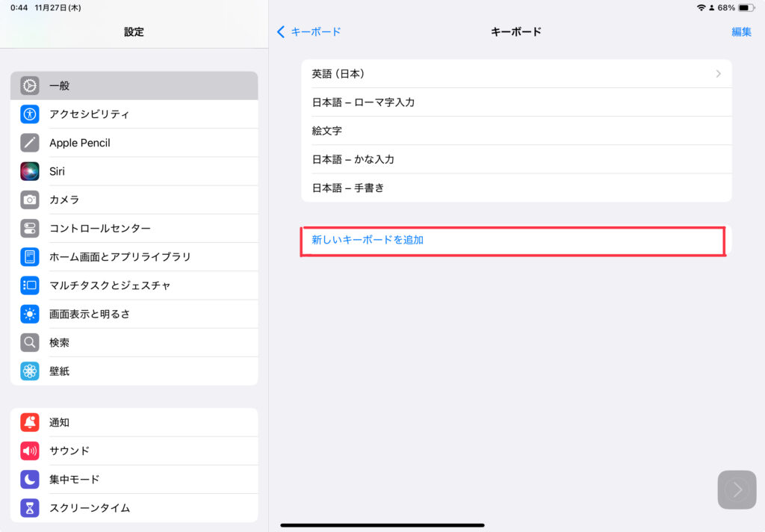Select the Camera (カメラ) icon

pyautogui.click(x=30, y=199)
